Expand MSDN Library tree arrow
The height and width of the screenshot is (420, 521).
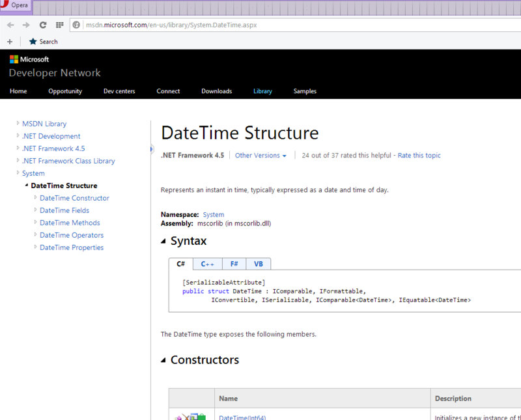coord(18,123)
